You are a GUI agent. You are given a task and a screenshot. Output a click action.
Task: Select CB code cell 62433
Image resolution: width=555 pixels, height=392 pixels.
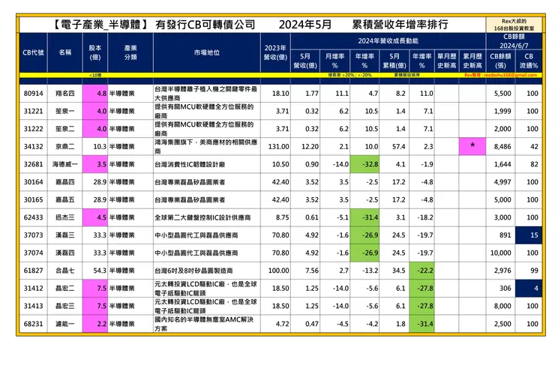(x=33, y=217)
